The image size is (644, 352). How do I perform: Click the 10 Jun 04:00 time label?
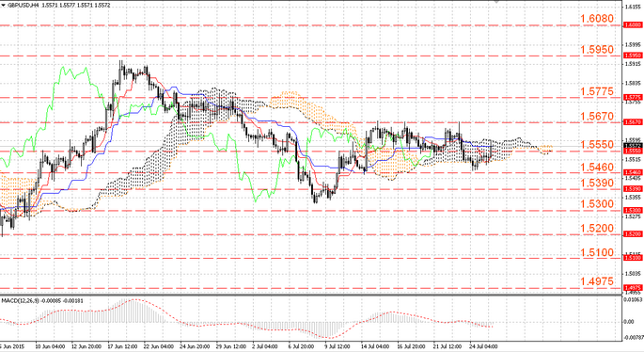(49, 346)
